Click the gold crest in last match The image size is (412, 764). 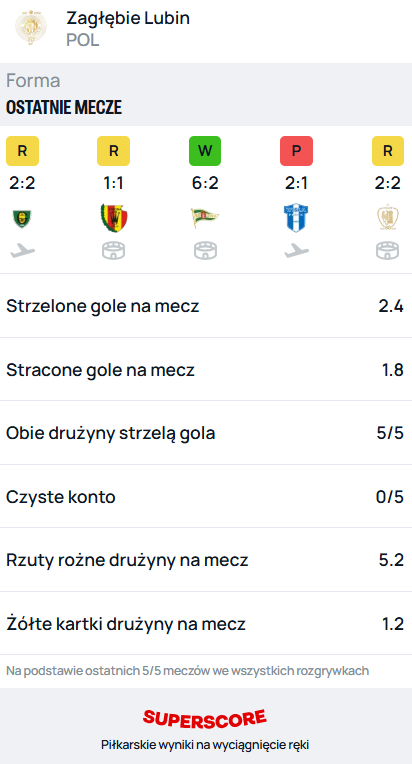[x=388, y=218]
